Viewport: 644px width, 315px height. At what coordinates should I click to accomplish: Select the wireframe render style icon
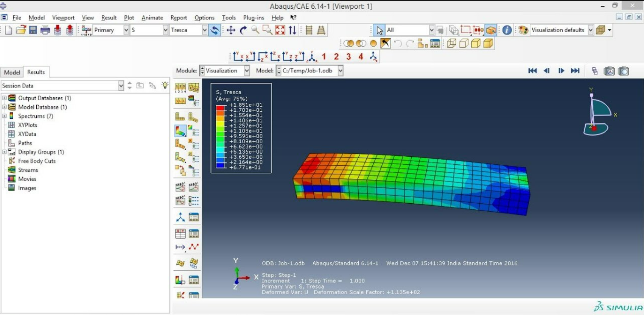tap(451, 44)
